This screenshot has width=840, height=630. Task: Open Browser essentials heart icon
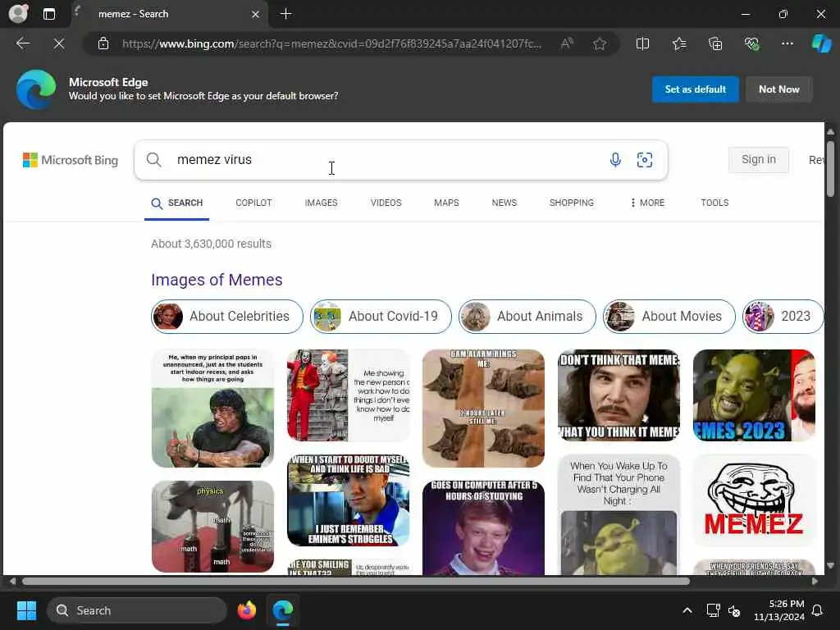click(751, 43)
